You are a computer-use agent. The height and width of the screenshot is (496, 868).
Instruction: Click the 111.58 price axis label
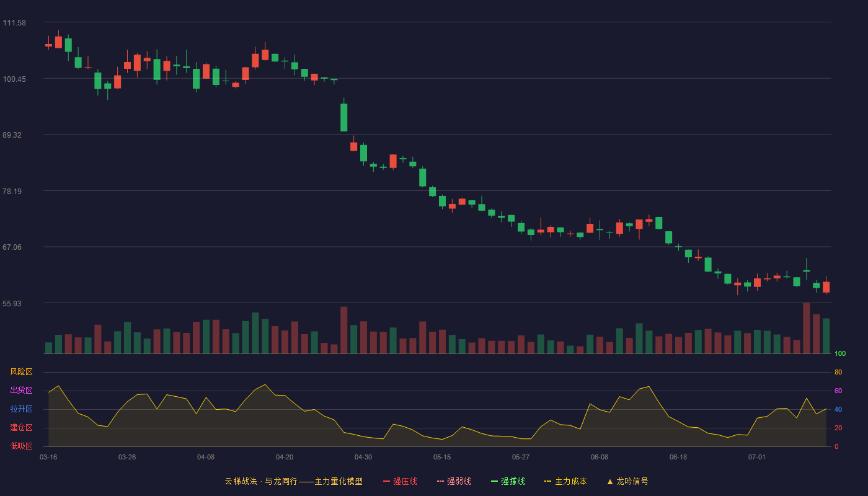pos(14,23)
